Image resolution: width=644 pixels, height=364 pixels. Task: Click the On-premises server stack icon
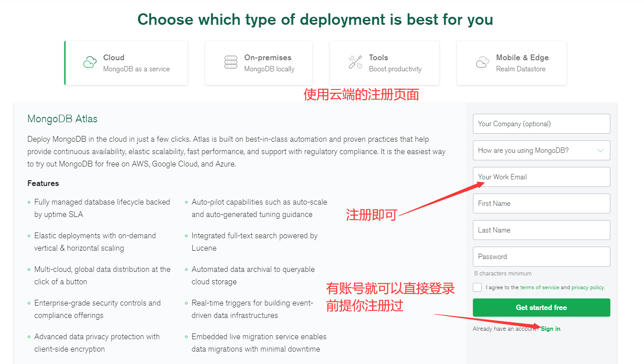[x=231, y=62]
